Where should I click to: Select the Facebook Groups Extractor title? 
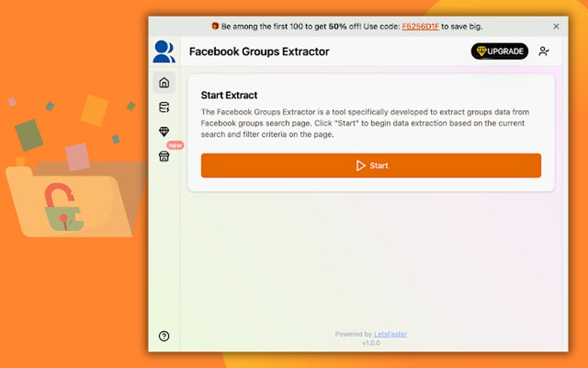(x=259, y=51)
